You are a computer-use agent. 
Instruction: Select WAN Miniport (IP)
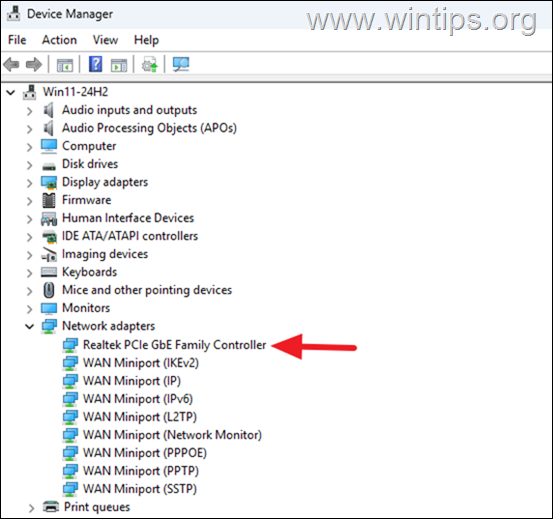[132, 381]
